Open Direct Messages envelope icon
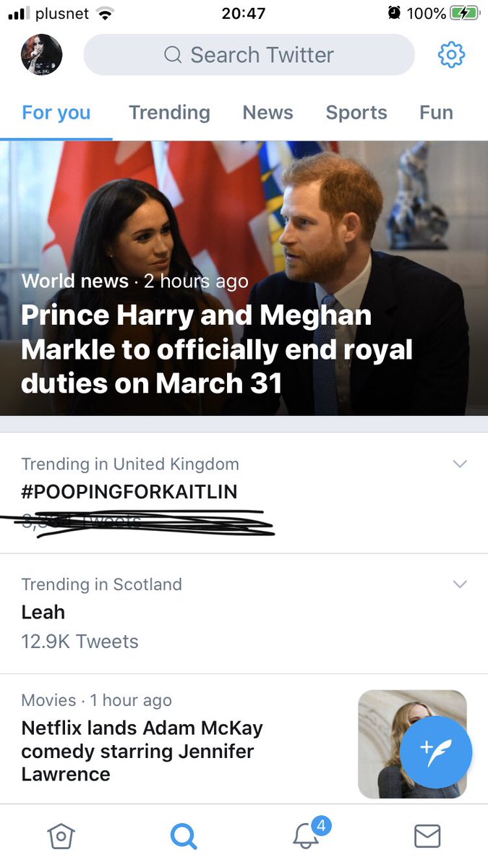 point(427,837)
